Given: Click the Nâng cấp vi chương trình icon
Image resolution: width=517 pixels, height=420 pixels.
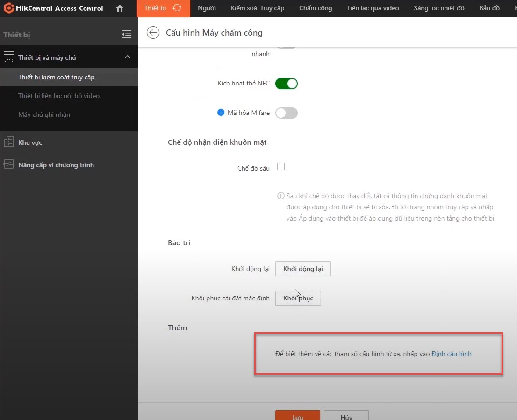Looking at the screenshot, I should [9, 164].
